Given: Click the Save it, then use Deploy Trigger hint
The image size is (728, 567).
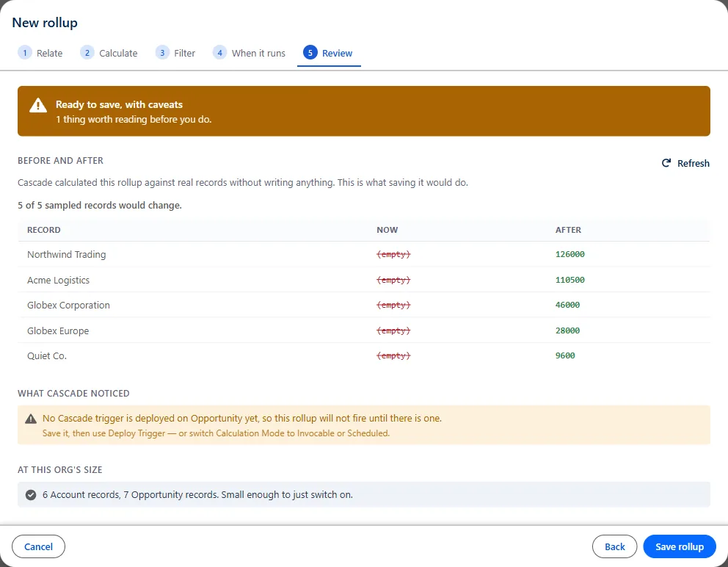Looking at the screenshot, I should click(x=216, y=433).
